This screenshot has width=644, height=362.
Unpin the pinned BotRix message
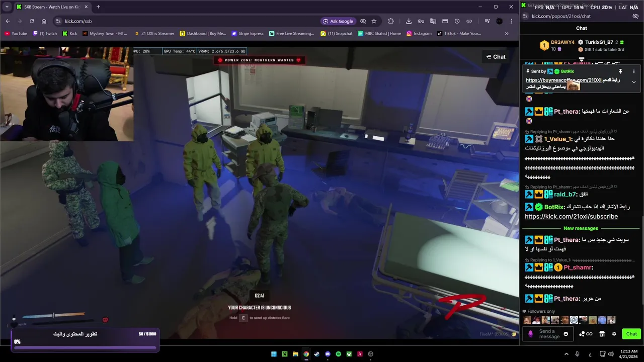click(x=620, y=71)
